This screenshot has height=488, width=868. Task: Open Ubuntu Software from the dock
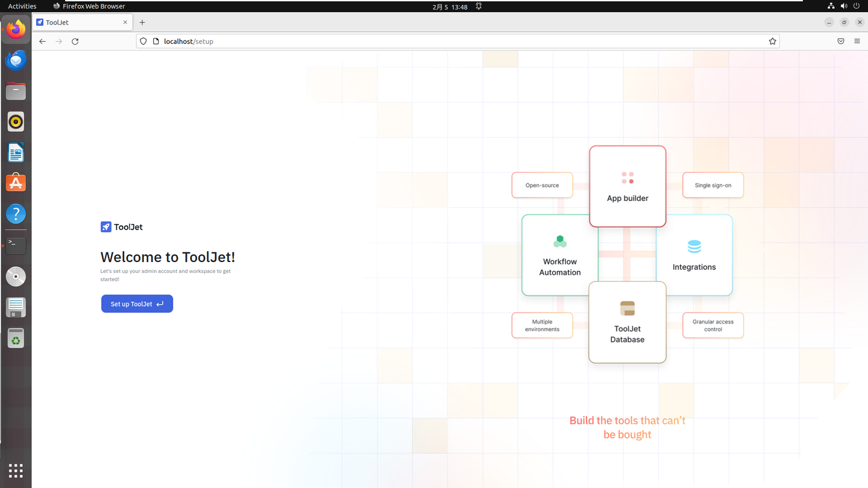pyautogui.click(x=16, y=183)
